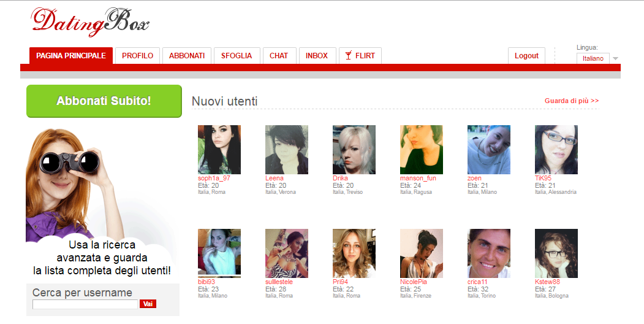Go to the Sfoglia tab

[237, 56]
